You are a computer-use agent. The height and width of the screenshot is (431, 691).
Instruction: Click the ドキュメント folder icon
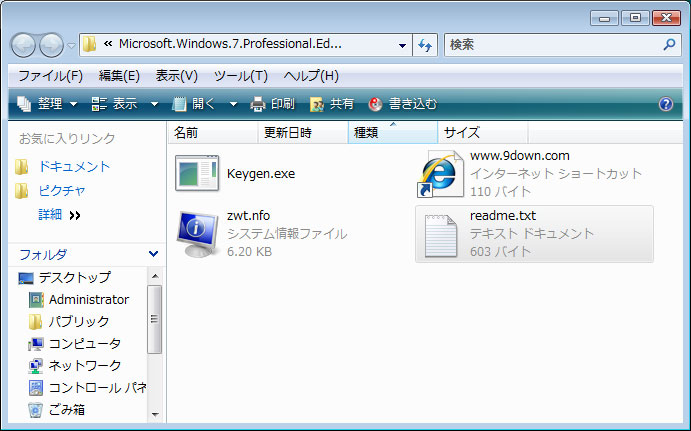[22, 167]
